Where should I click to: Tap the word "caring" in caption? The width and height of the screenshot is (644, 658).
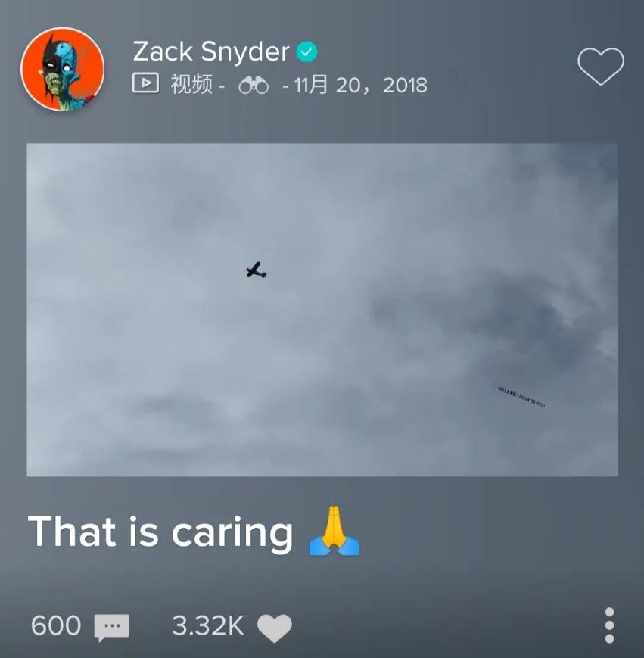click(x=232, y=535)
